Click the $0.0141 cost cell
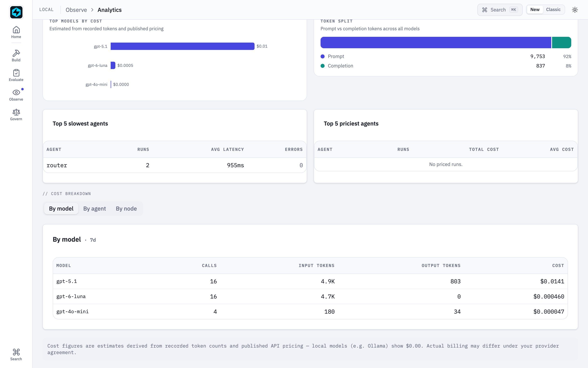The height and width of the screenshot is (368, 588). tap(552, 281)
